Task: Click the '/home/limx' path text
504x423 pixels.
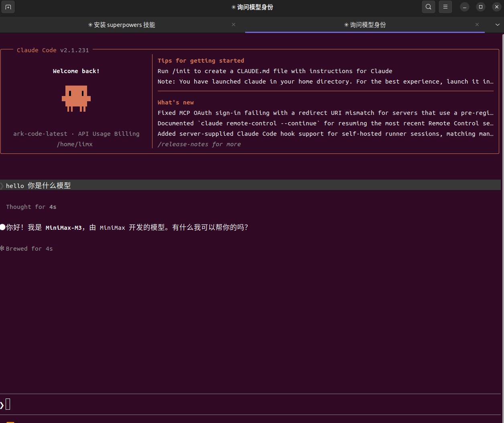Action: 75,144
